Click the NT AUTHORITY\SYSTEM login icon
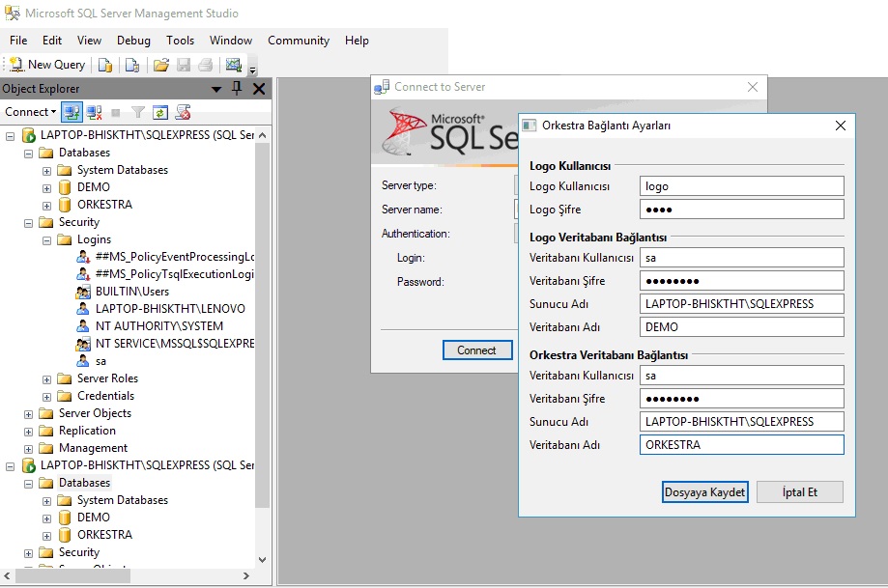888x588 pixels. point(83,326)
